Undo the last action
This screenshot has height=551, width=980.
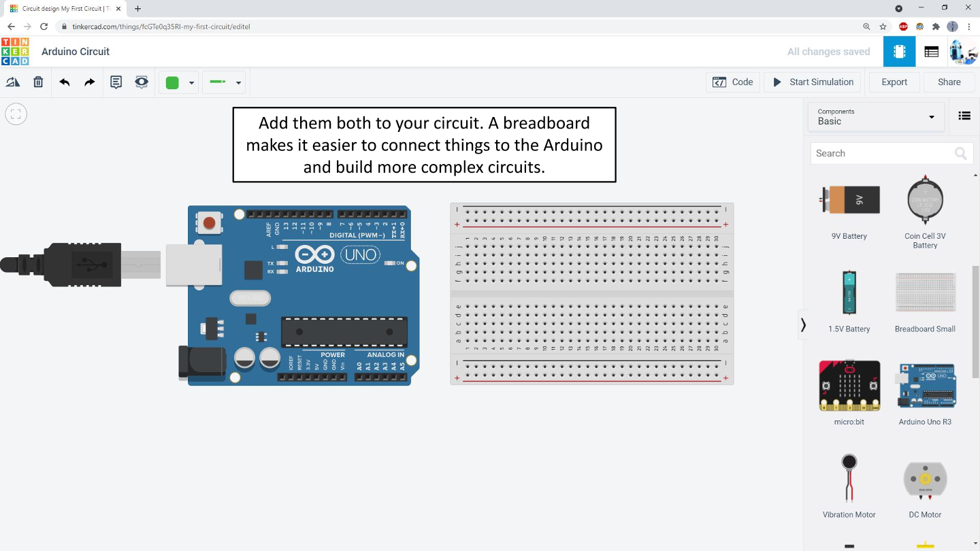pyautogui.click(x=65, y=82)
